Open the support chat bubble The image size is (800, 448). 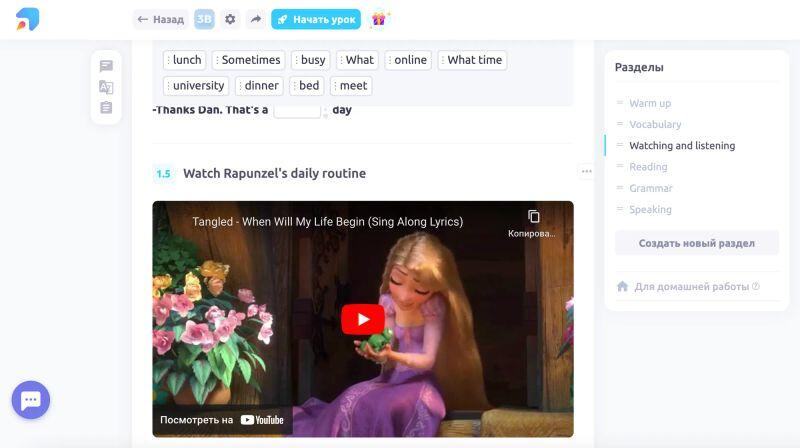click(30, 400)
